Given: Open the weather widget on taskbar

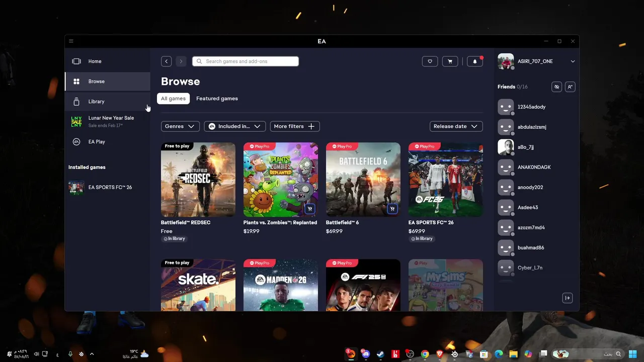Looking at the screenshot, I should pos(136,354).
